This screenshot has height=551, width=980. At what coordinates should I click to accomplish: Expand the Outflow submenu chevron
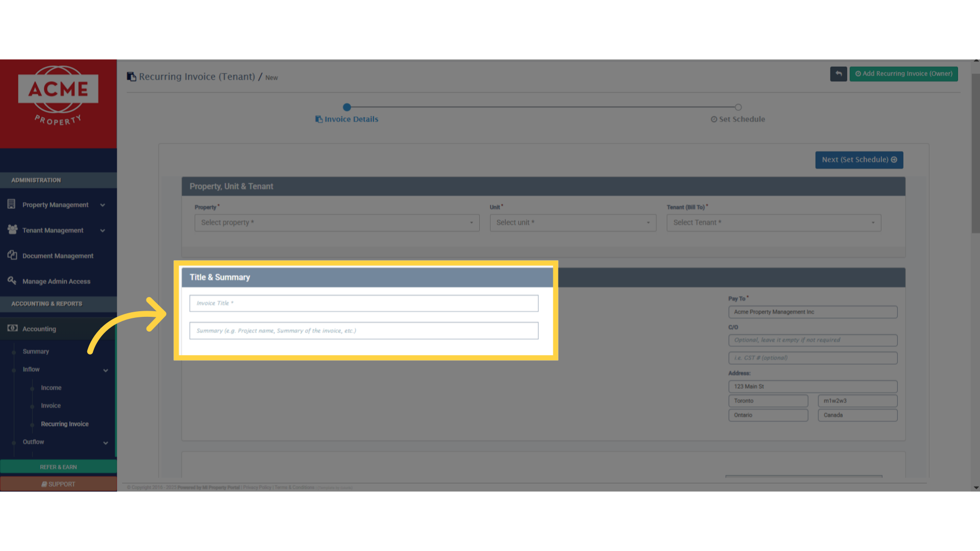[x=106, y=443]
